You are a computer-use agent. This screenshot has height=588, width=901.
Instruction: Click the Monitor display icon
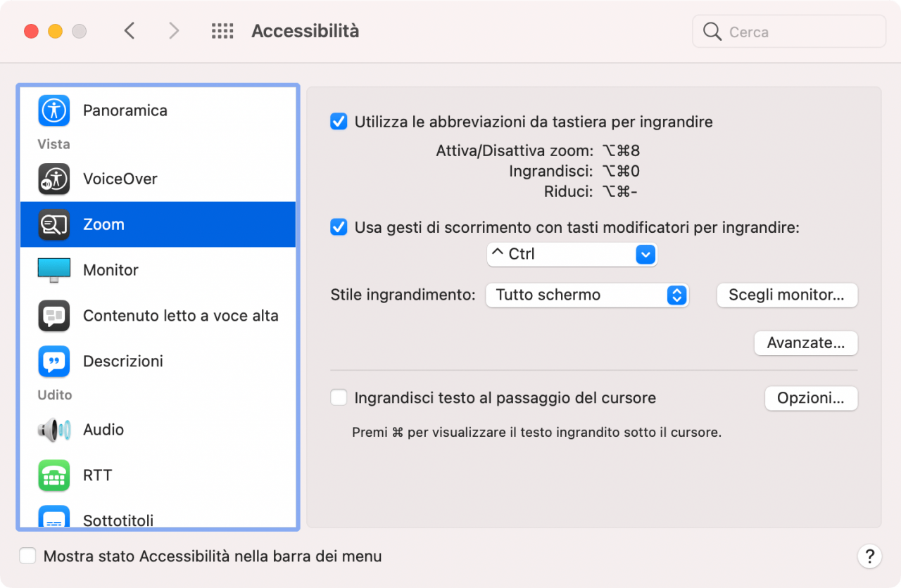53,270
